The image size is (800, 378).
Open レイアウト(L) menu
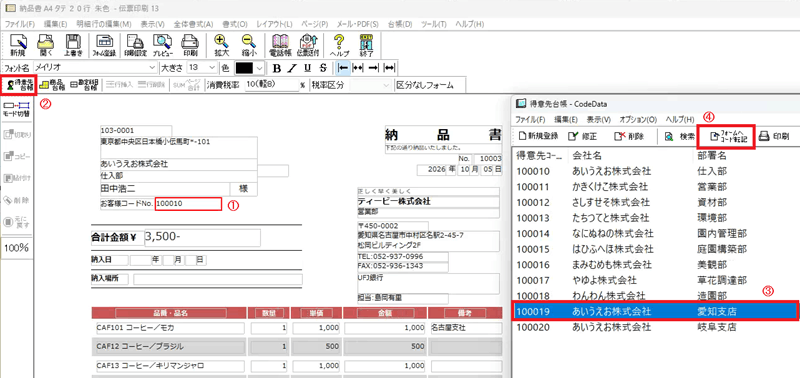point(274,24)
